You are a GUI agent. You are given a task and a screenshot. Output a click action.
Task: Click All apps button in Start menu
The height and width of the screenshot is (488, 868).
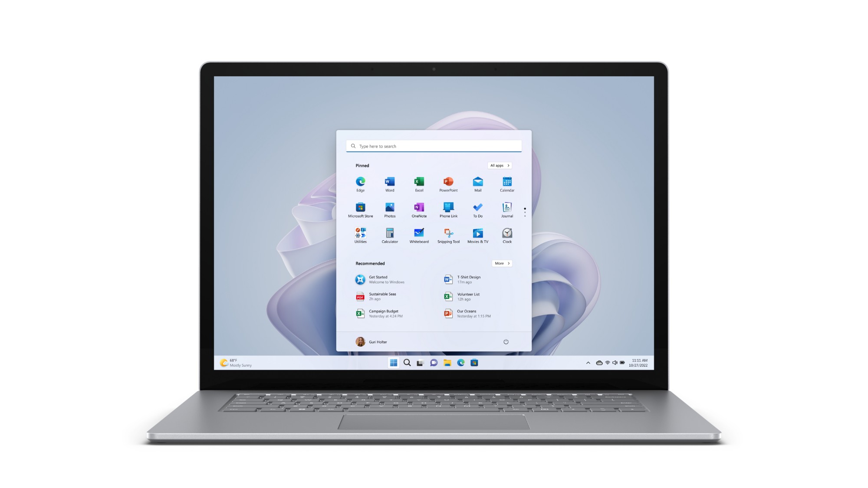click(500, 166)
